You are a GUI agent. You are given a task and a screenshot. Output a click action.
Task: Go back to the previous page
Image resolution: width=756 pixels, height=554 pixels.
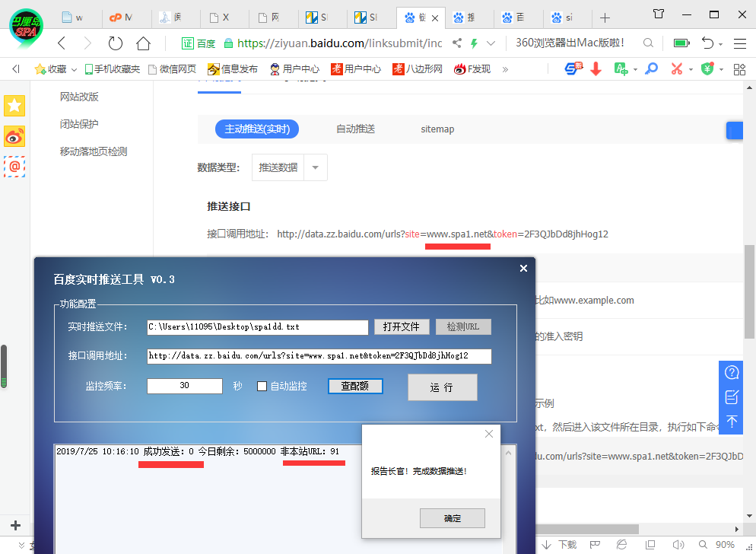pos(62,43)
